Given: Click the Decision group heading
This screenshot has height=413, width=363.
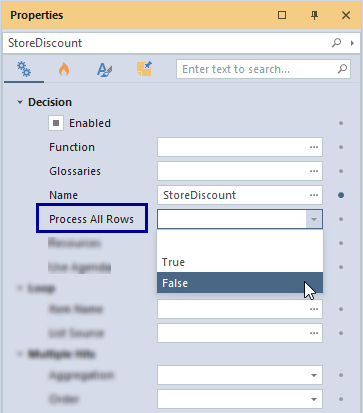Looking at the screenshot, I should pyautogui.click(x=50, y=102).
